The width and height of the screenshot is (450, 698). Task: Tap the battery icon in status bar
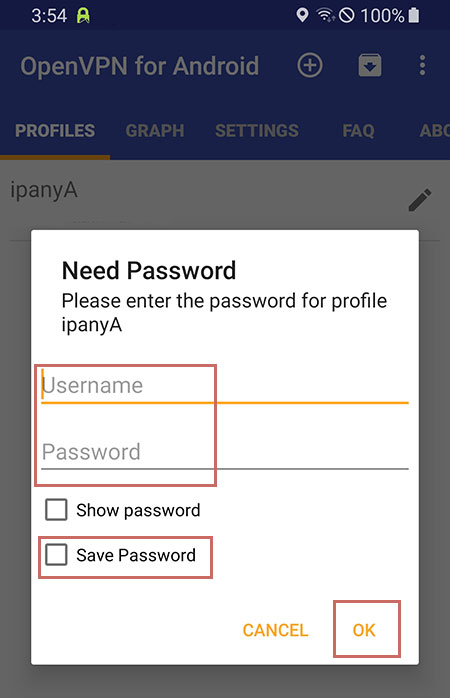coord(414,16)
